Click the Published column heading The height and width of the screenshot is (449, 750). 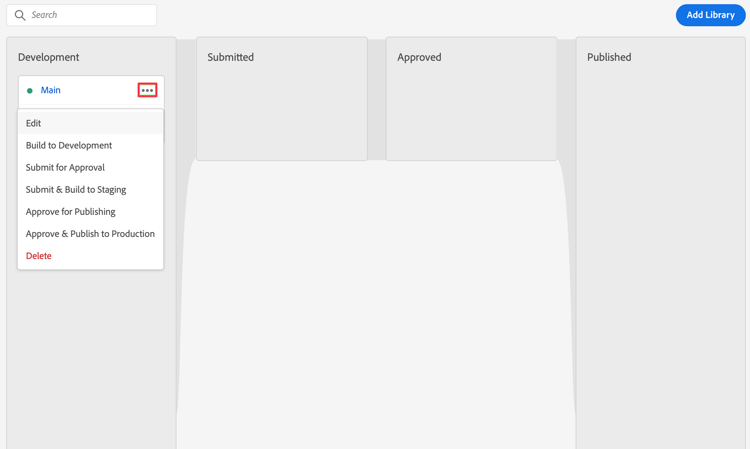609,57
